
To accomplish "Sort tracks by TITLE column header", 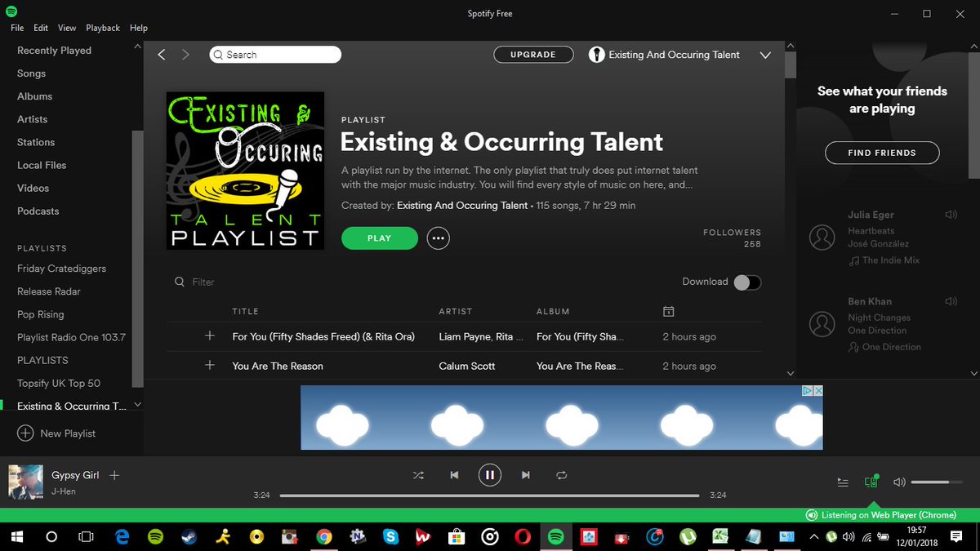I will [245, 312].
